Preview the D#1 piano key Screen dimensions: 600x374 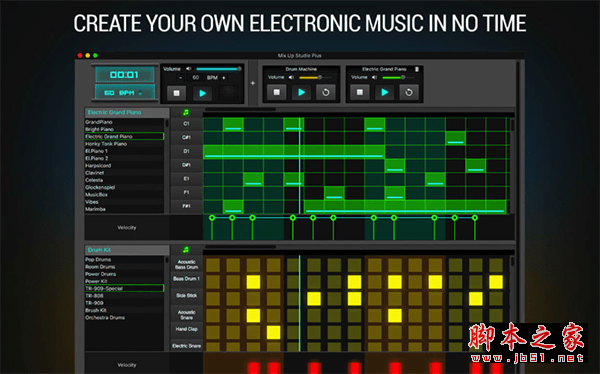click(186, 165)
